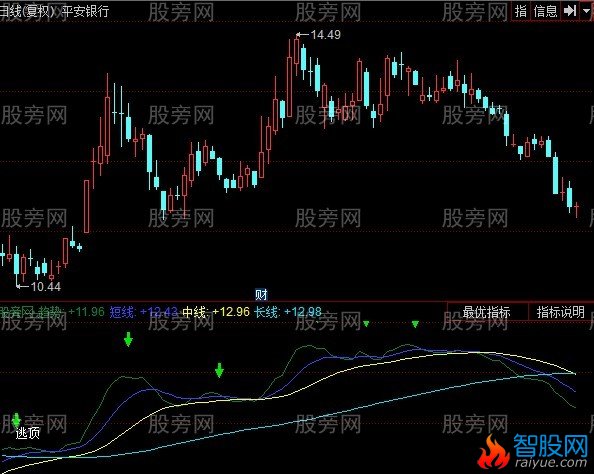Click the 14.49 high price label
Image resolution: width=594 pixels, height=474 pixels.
[325, 34]
